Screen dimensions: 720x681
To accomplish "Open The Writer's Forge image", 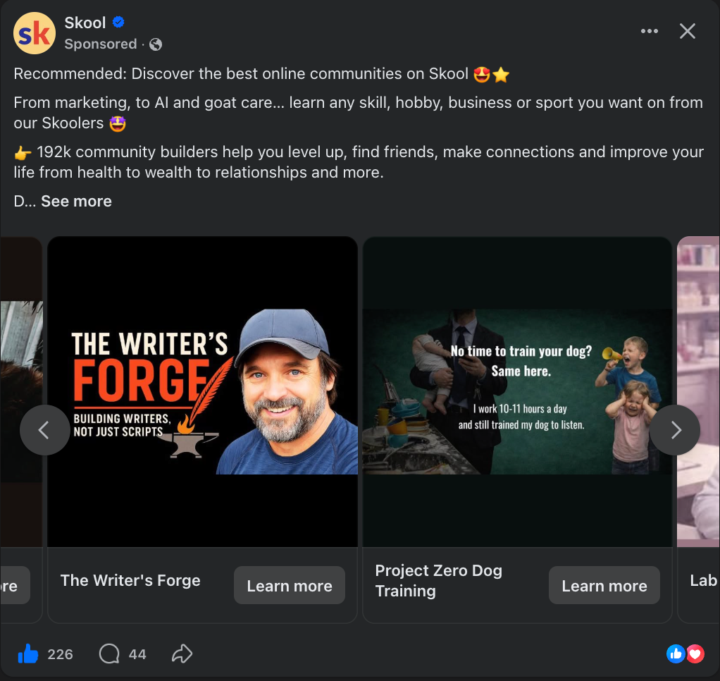I will pyautogui.click(x=202, y=391).
